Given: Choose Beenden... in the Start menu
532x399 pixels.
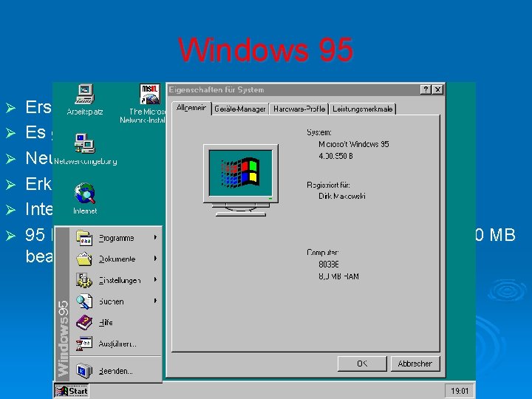Looking at the screenshot, I should [x=116, y=371].
